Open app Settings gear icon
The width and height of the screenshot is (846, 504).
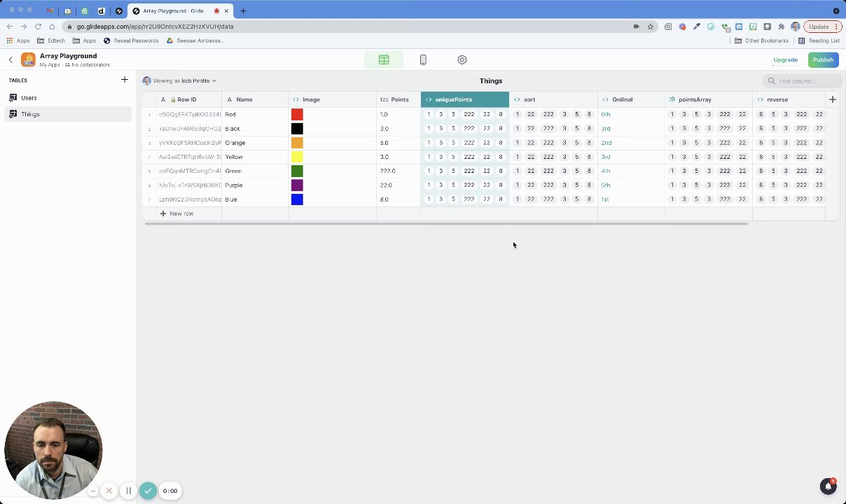coord(462,60)
